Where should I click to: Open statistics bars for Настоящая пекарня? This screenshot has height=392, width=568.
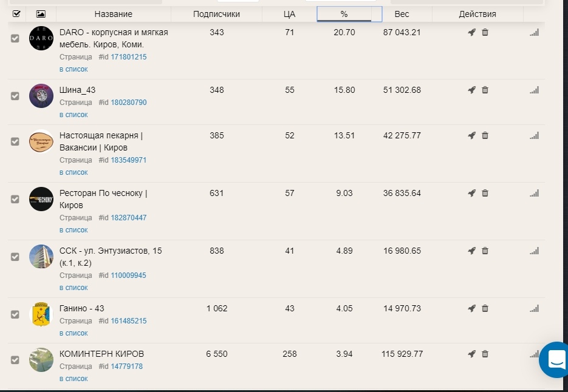[535, 135]
